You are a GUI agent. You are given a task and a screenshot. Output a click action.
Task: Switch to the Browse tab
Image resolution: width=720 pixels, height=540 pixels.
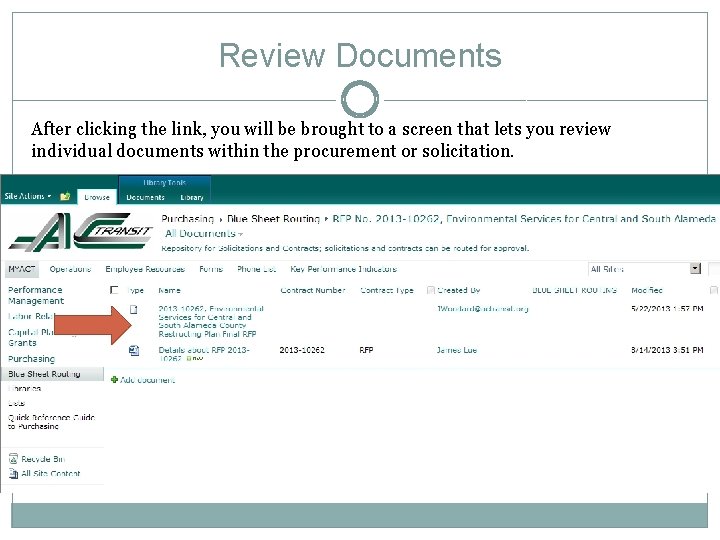[x=97, y=197]
